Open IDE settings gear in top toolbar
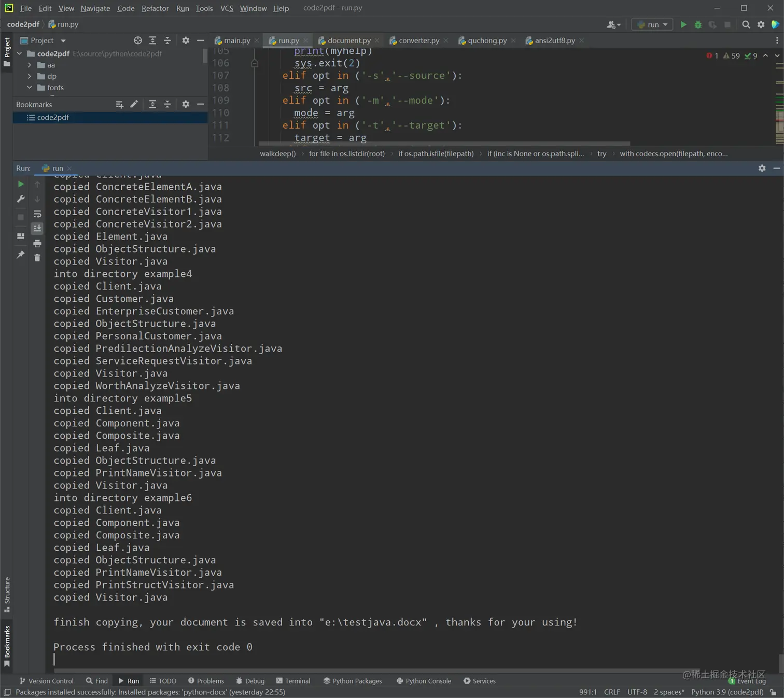 pyautogui.click(x=761, y=24)
